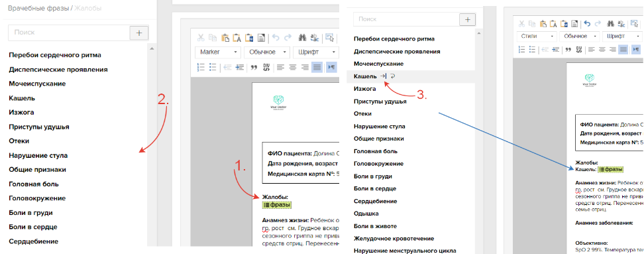Click insert-arrow icon next to Кашель
644x254 pixels.
[x=383, y=76]
